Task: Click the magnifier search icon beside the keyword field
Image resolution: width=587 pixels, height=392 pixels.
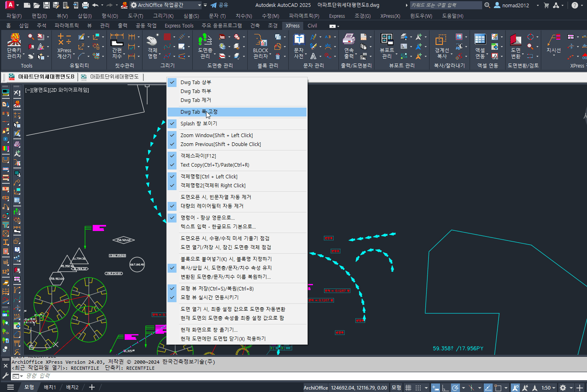Action: point(487,5)
